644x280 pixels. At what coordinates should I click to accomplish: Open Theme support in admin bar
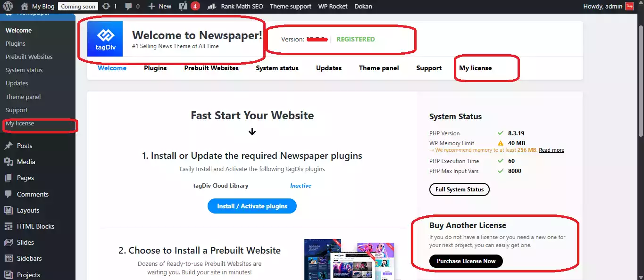pos(291,6)
